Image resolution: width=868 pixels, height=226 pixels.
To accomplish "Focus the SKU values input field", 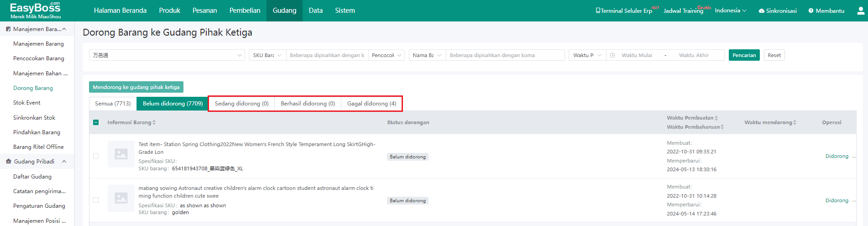I will click(327, 55).
